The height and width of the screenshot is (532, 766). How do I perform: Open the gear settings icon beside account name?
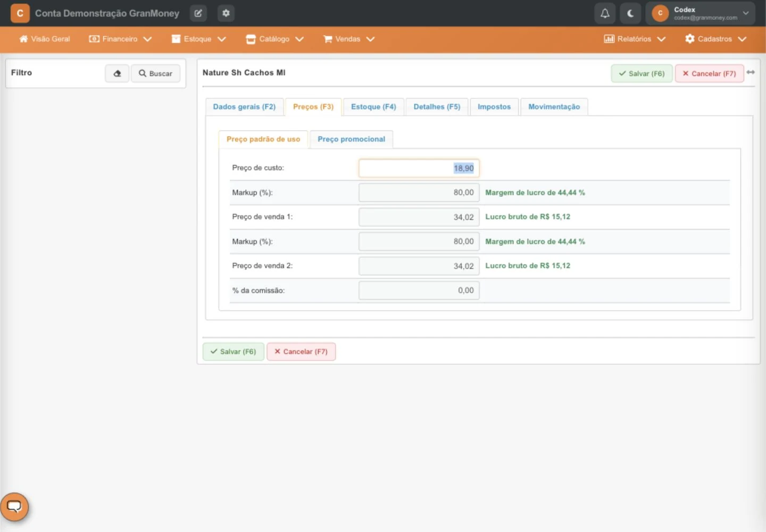tap(226, 13)
